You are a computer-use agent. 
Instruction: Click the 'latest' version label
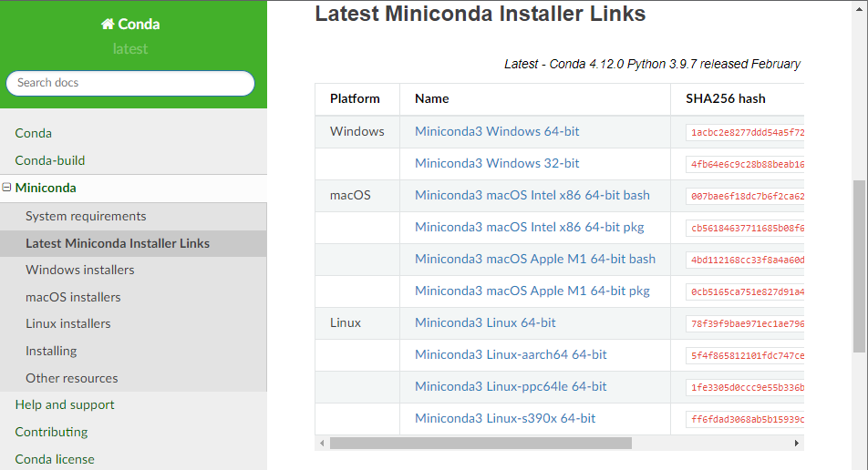(x=130, y=48)
